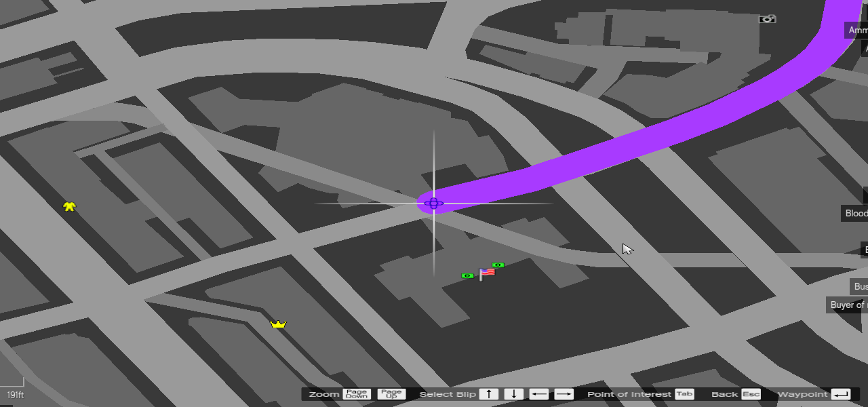This screenshot has width=868, height=407.
Task: Click the Esc key to go back
Action: (751, 394)
